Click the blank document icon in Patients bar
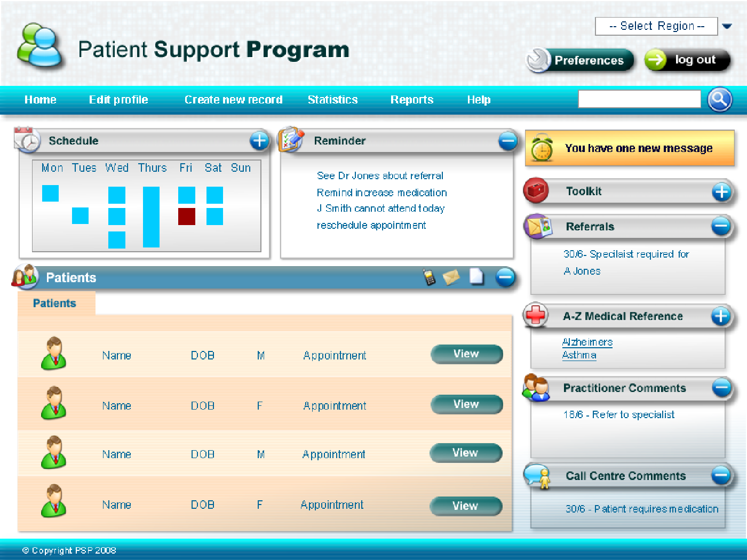Image resolution: width=747 pixels, height=560 pixels. point(476,276)
